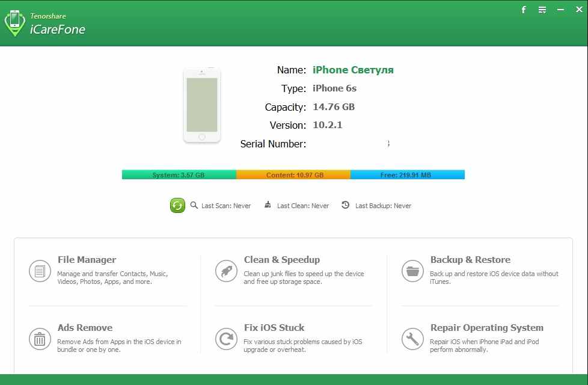588x385 pixels.
Task: Open Ads Remove title
Action: coord(85,328)
